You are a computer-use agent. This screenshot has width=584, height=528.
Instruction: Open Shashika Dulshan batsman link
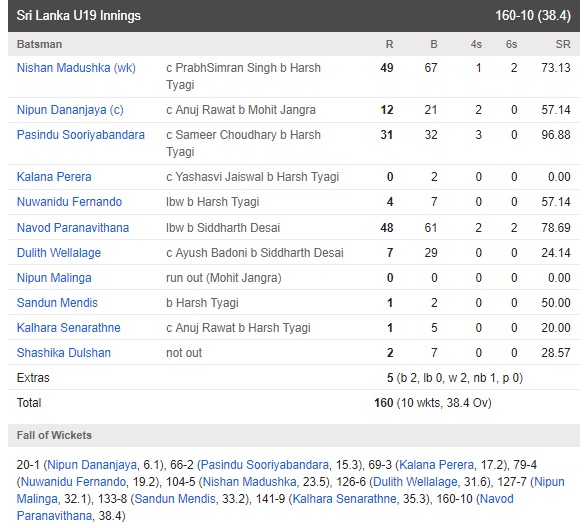64,353
